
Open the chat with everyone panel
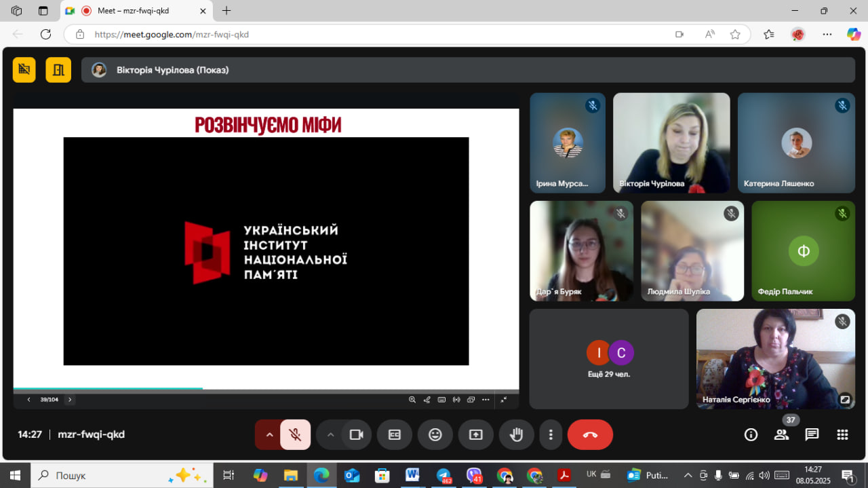(812, 434)
